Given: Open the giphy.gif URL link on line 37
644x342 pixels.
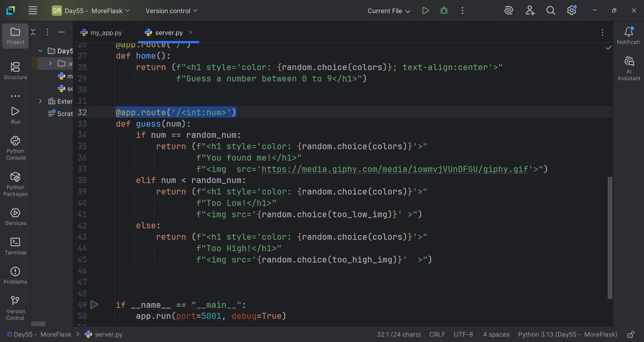Looking at the screenshot, I should click(x=396, y=169).
